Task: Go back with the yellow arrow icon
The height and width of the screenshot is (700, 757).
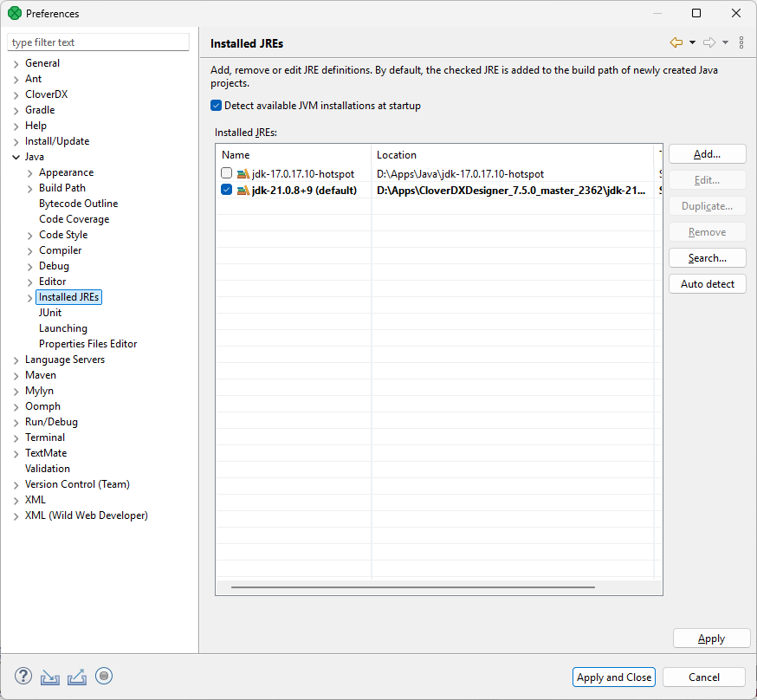Action: [676, 42]
